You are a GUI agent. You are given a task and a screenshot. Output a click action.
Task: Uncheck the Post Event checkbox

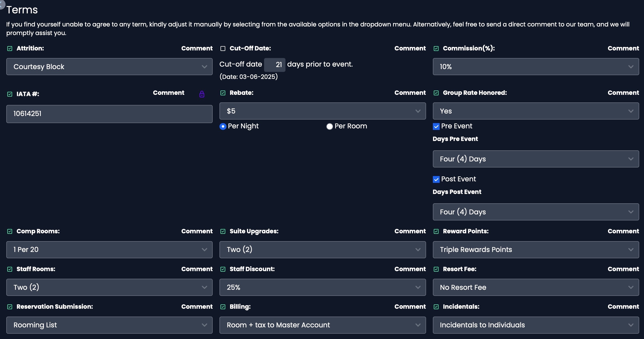pos(436,180)
